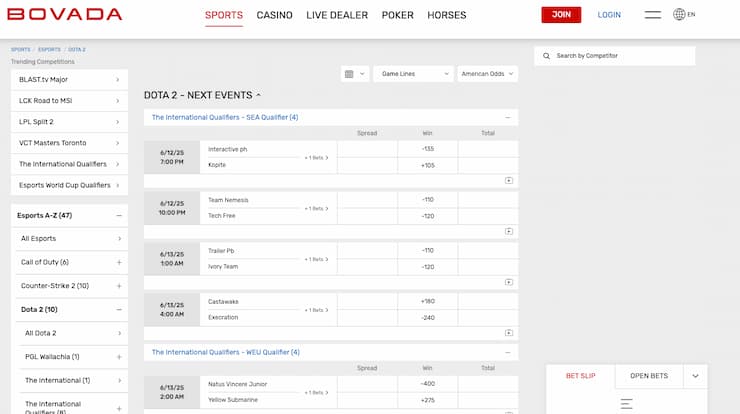Focus the Search by Competitor field
The image size is (740, 414).
pos(614,56)
